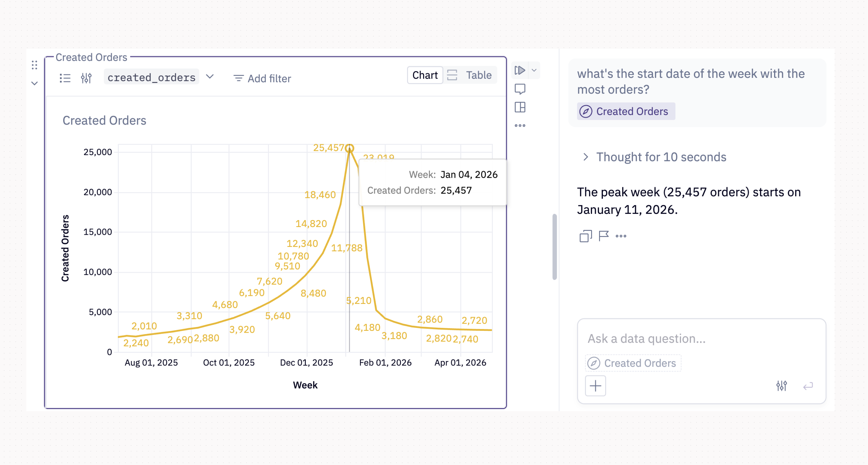Click the vertical scrollbar handle

click(555, 247)
